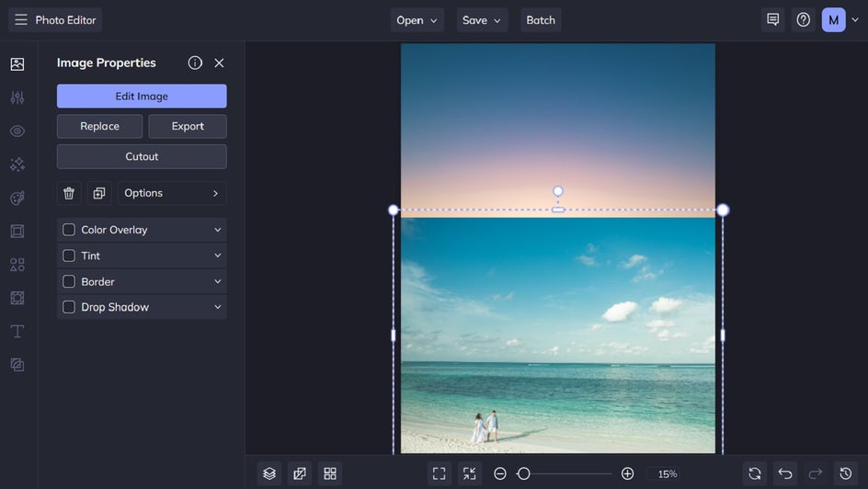This screenshot has width=868, height=489.
Task: Click the Edit Image button
Action: click(x=142, y=97)
